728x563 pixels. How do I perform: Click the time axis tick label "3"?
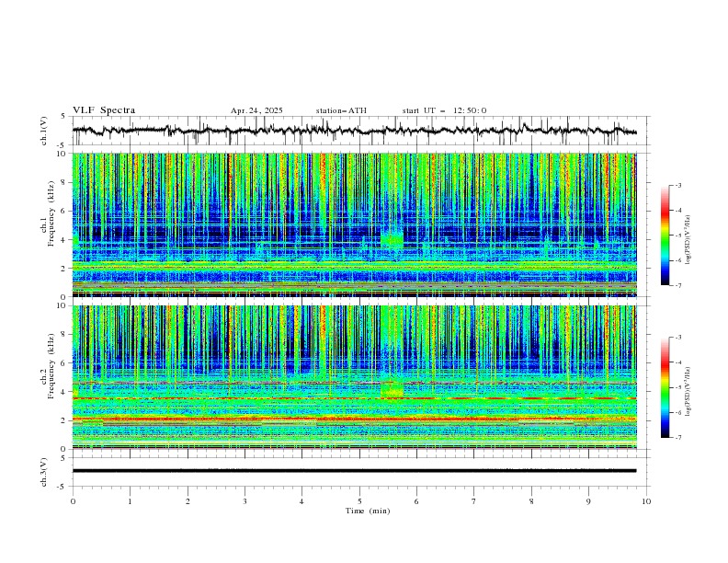[x=245, y=501]
